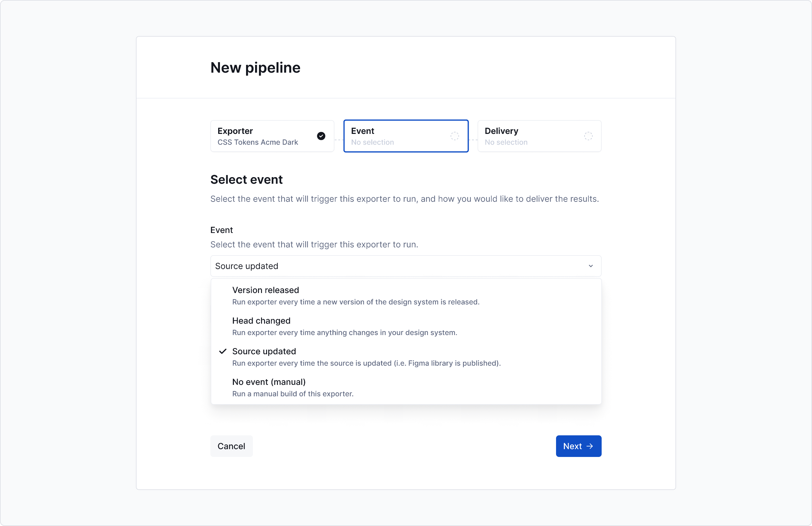812x526 pixels.
Task: Click the Cancel button
Action: click(231, 446)
